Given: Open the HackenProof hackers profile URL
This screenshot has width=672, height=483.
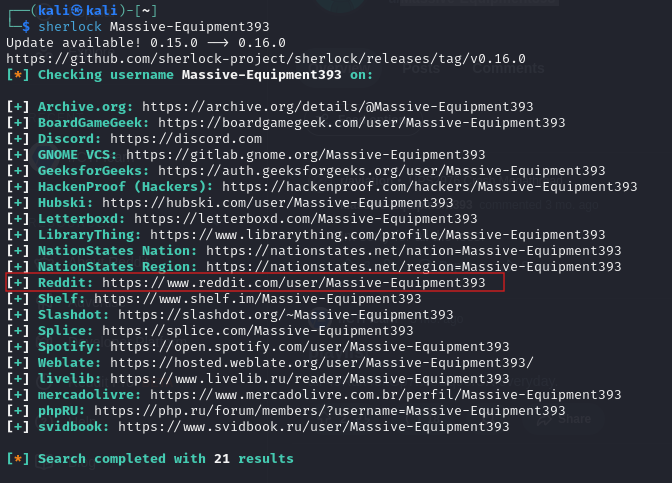Looking at the screenshot, I should pos(429,186).
